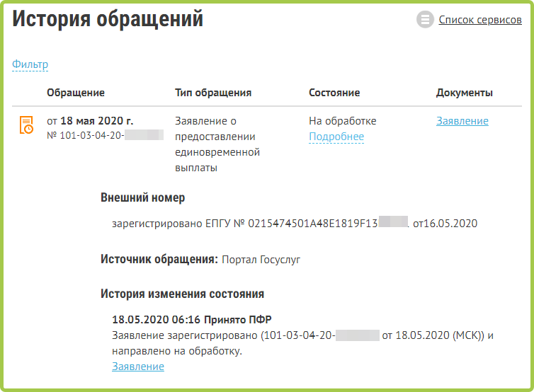534x392 pixels.
Task: Click the 'Внешний номер' heading
Action: (142, 198)
